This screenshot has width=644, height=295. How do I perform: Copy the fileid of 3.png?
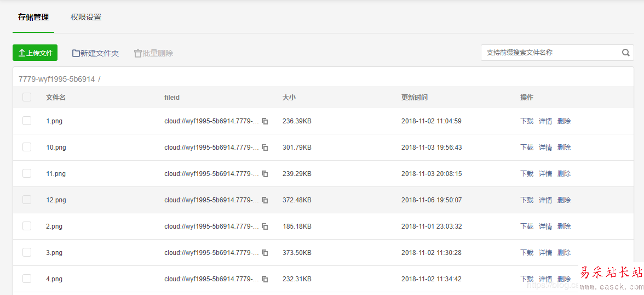265,253
